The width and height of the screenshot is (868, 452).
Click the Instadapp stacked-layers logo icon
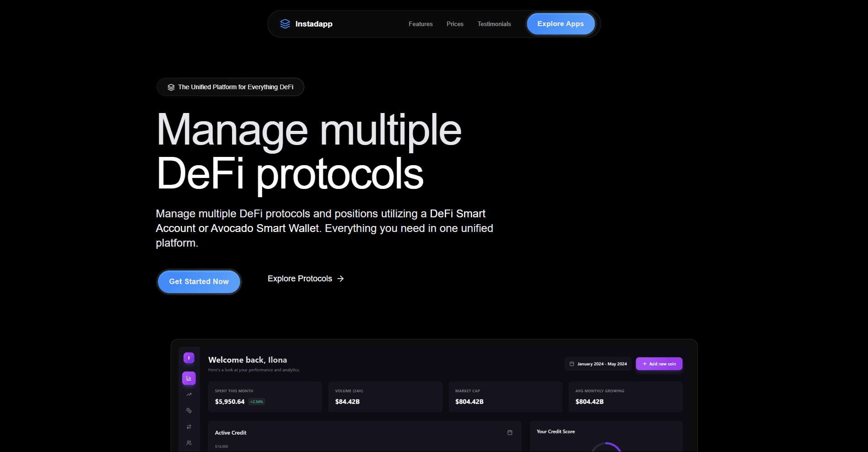click(x=285, y=24)
